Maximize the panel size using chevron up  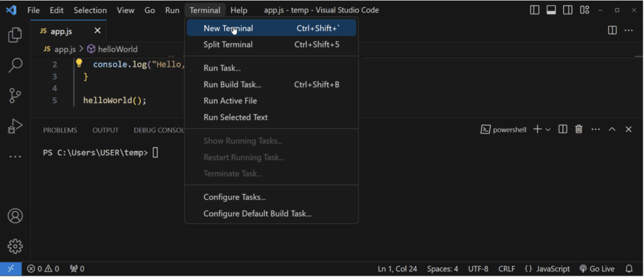tap(613, 129)
